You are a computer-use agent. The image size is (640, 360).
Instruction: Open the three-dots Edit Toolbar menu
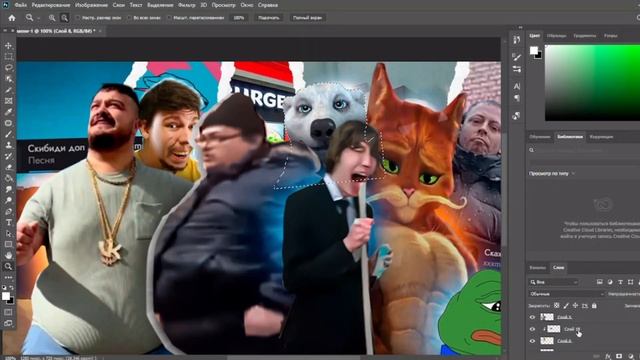[9, 278]
